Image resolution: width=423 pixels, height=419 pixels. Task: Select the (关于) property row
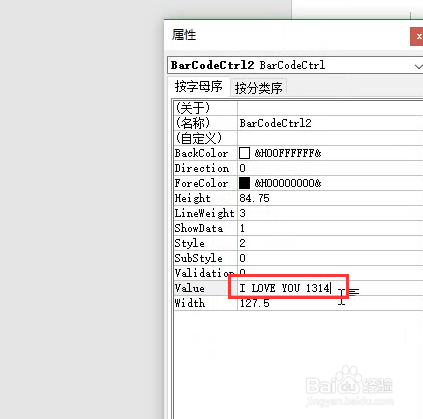(298, 108)
